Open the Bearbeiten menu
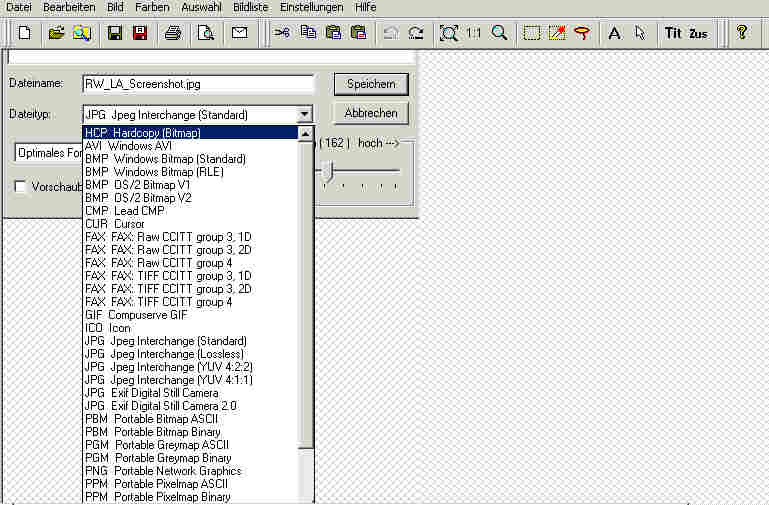Image resolution: width=769 pixels, height=505 pixels. tap(68, 7)
